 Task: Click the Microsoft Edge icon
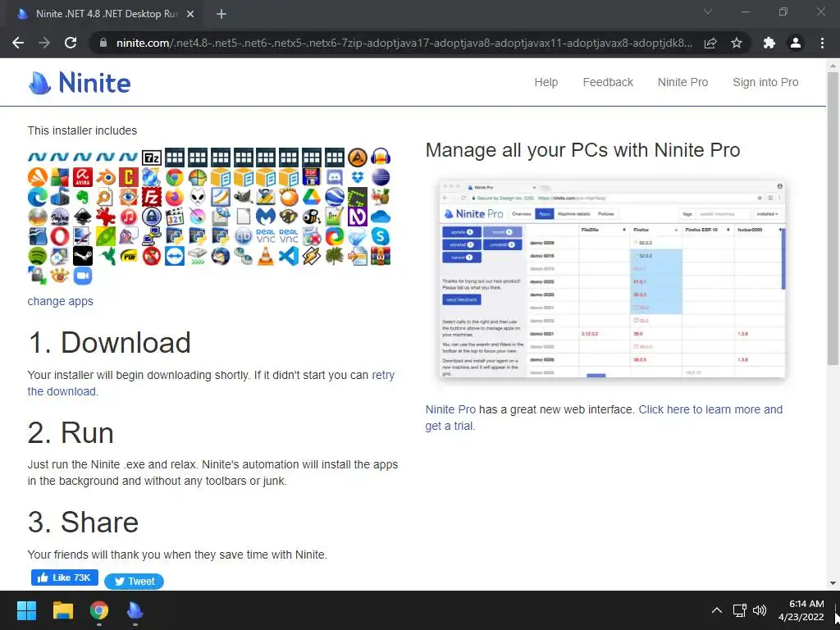[x=38, y=197]
